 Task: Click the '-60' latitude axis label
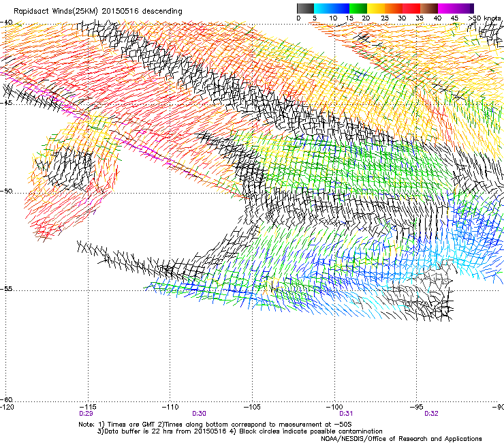click(x=6, y=399)
